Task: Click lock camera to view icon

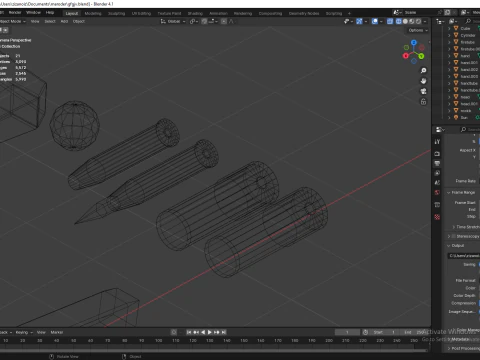Action: pyautogui.click(x=423, y=102)
